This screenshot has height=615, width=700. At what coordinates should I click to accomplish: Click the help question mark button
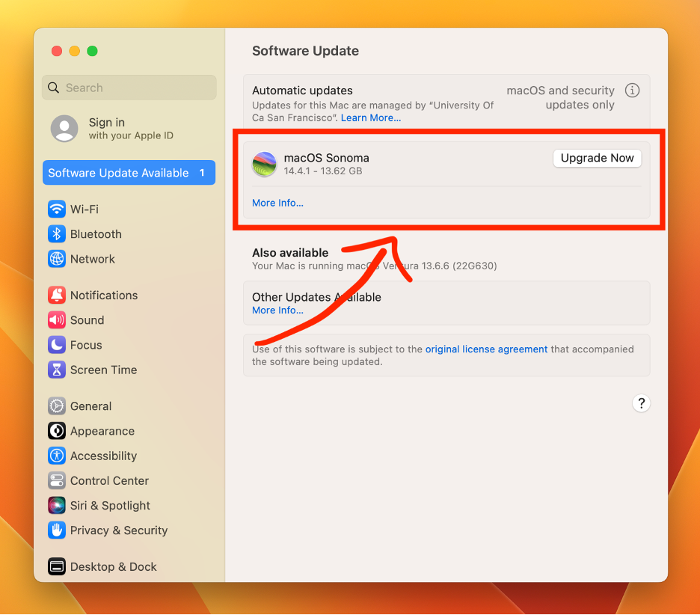pos(641,403)
